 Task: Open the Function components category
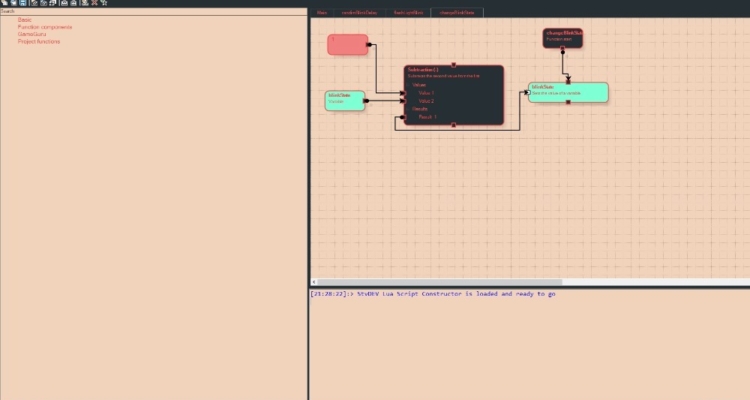[45, 27]
